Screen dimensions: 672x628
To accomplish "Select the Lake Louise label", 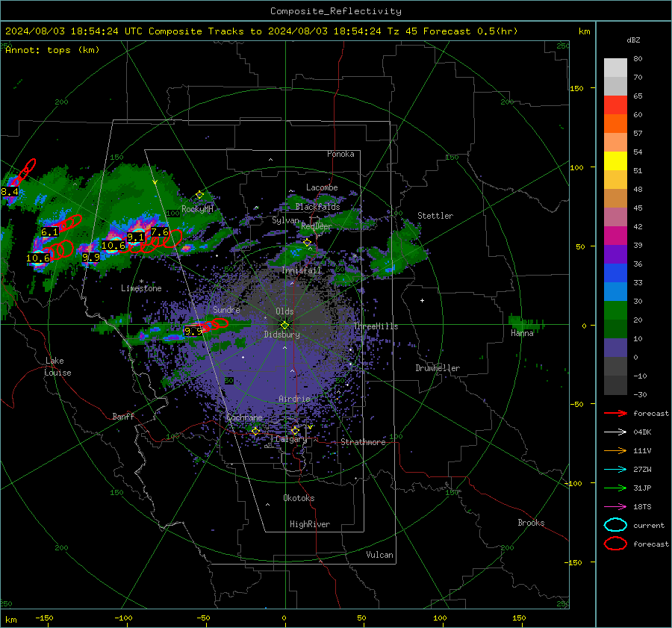I will click(57, 367).
